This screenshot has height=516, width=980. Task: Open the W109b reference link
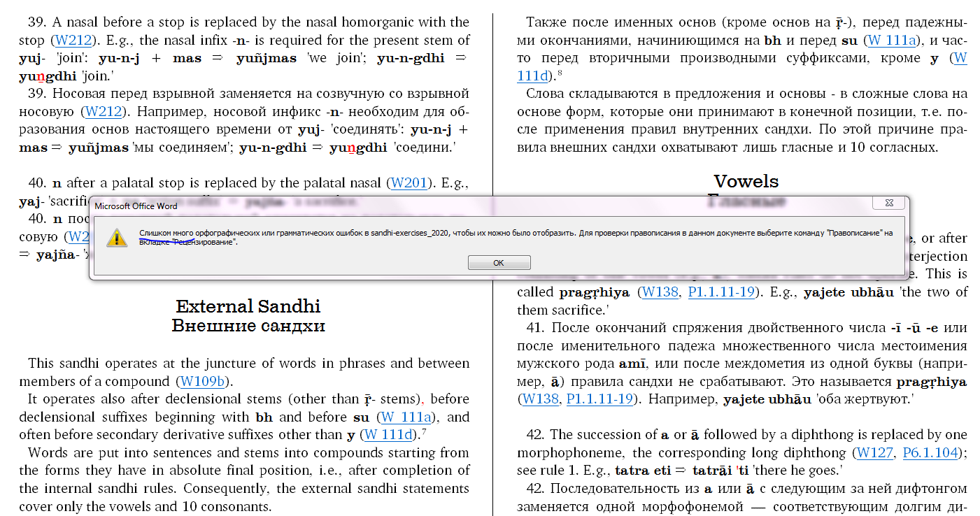[x=202, y=382]
